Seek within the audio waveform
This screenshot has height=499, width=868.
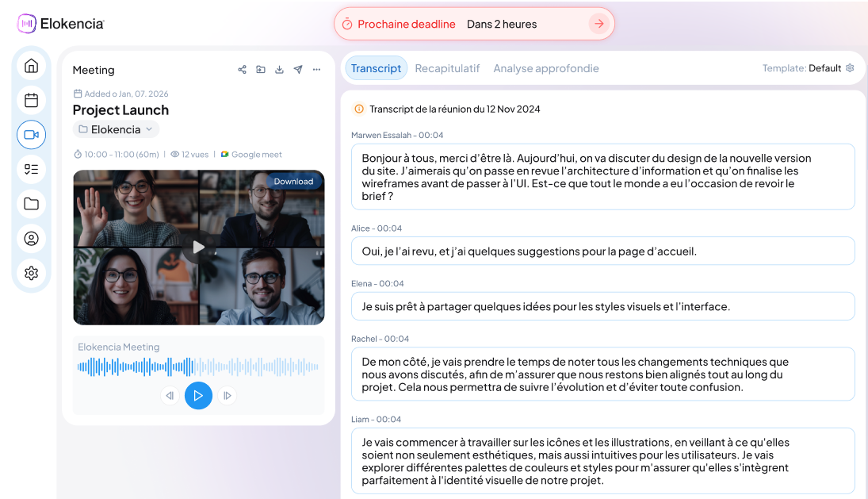tap(198, 367)
